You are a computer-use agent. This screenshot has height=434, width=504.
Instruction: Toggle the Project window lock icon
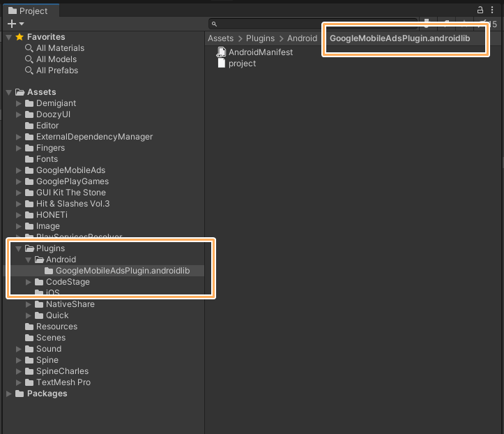pos(480,10)
